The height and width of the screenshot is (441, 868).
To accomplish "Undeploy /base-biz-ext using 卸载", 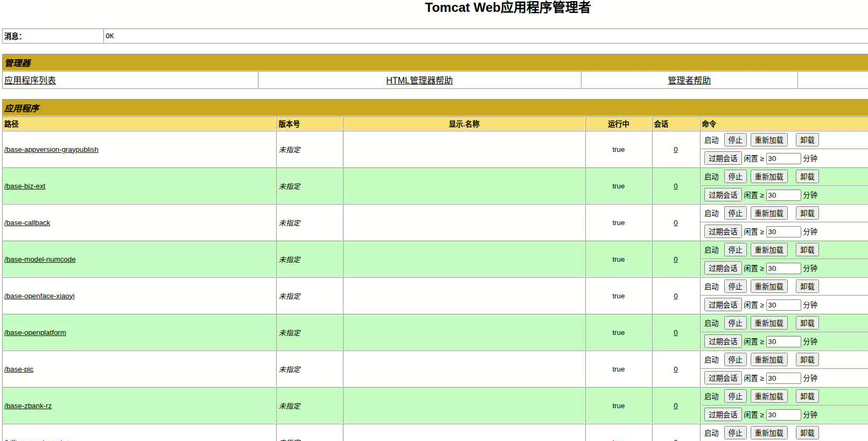I will 807,177.
